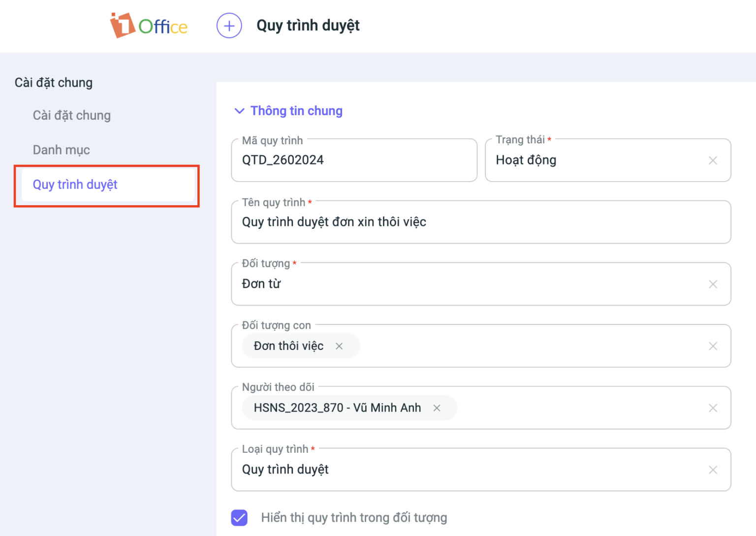Clear the Đối tượng con field entirely

713,346
